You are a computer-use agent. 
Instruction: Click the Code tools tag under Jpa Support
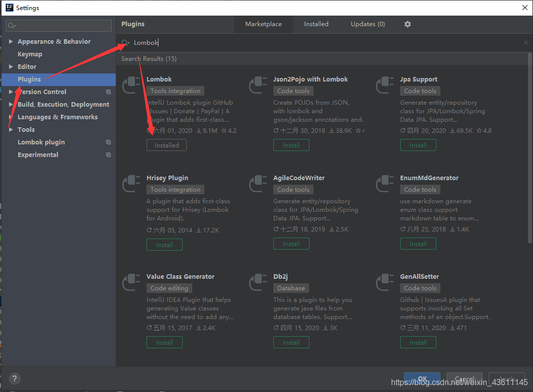tap(420, 91)
